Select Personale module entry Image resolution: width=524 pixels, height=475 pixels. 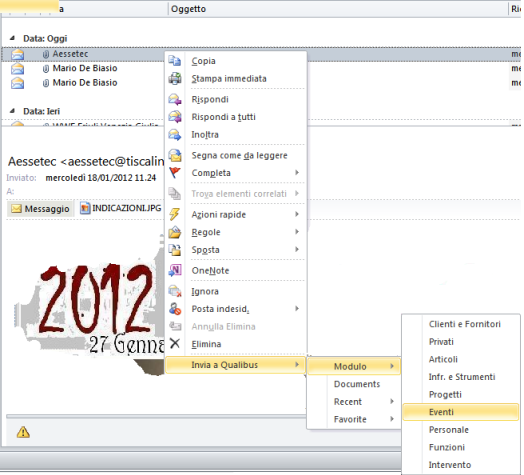coord(461,430)
